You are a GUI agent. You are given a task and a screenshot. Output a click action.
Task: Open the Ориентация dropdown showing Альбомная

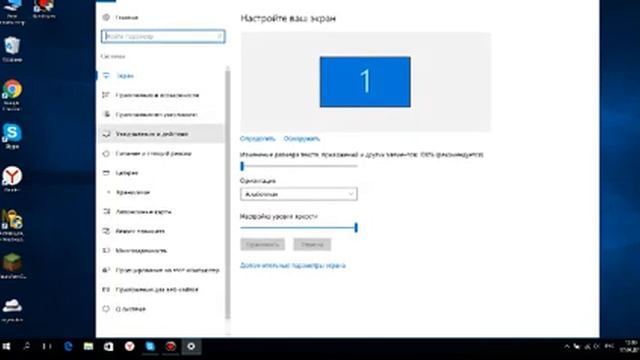(299, 194)
